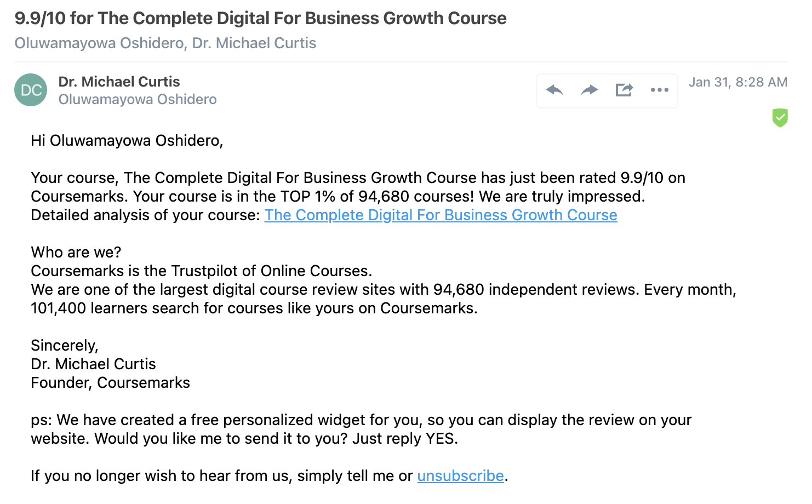Click the "Who are we?" text
The height and width of the screenshot is (504, 812).
point(76,253)
